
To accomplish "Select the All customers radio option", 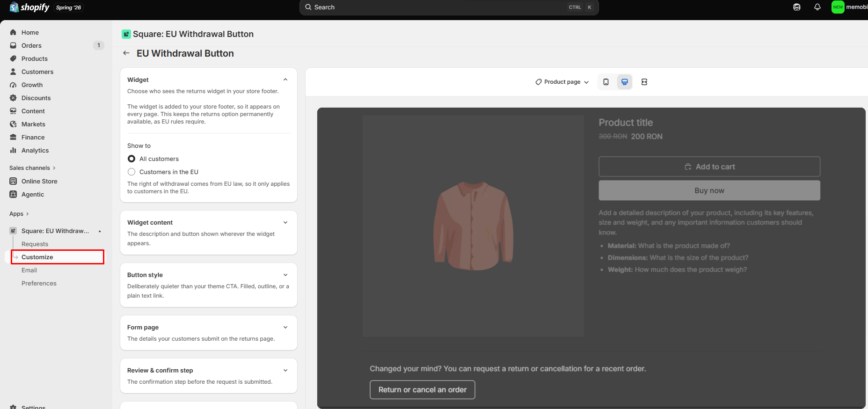I will [131, 159].
